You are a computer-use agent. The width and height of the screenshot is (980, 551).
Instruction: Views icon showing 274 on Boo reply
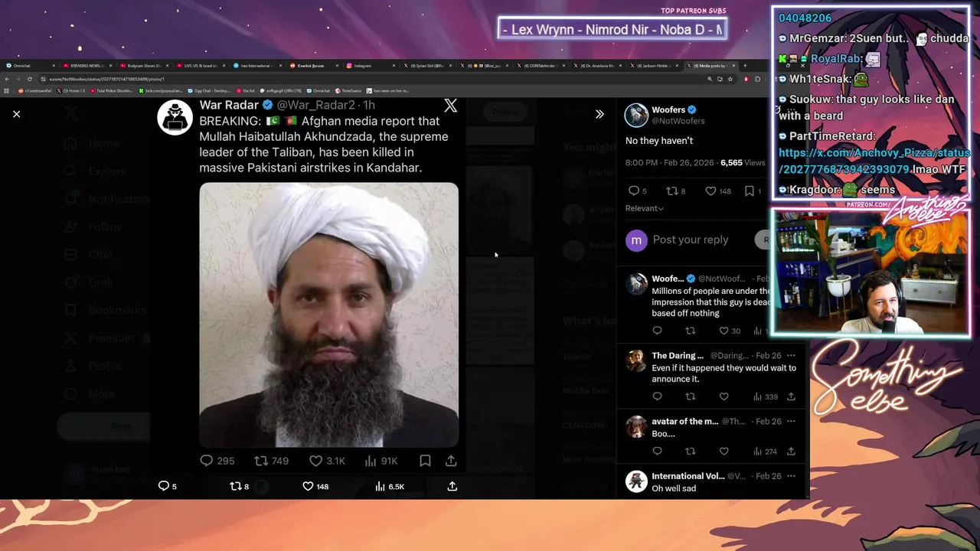point(757,451)
